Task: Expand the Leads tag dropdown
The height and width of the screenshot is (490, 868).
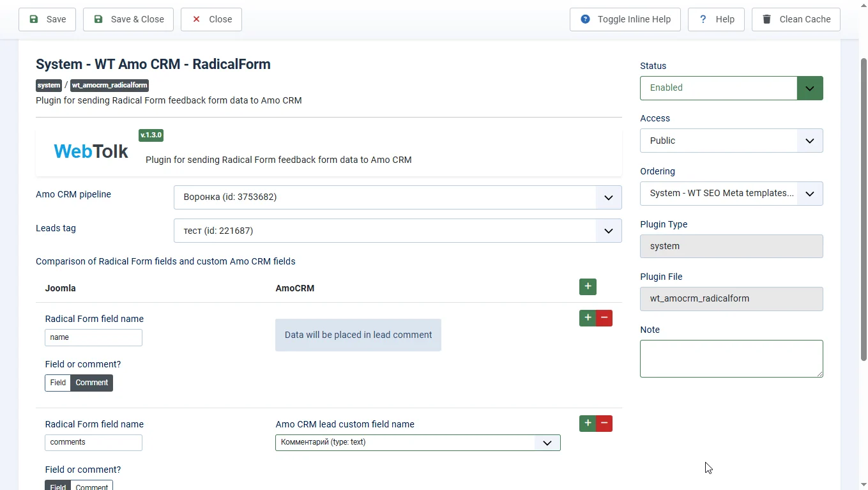Action: point(397,231)
